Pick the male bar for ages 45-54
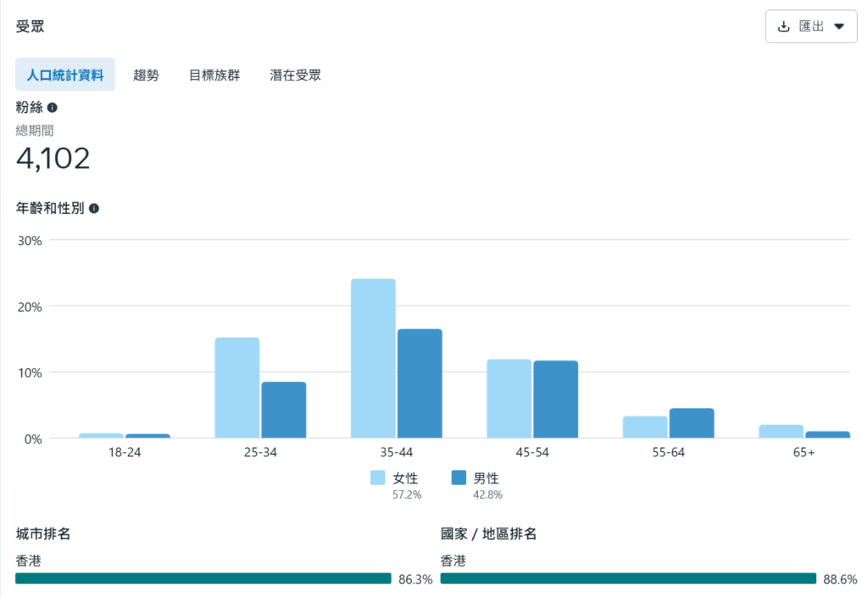Screen dimensions: 868x598 [555, 400]
